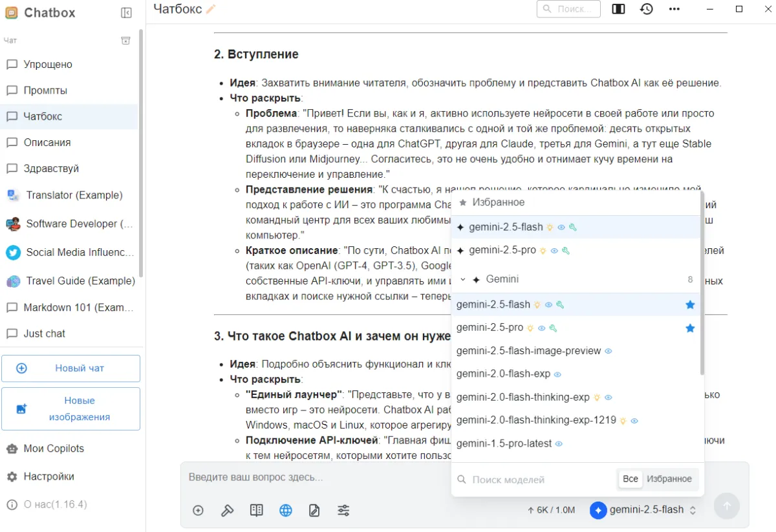Click the book knowledge base icon
Screen dimensions: 776x532
257,510
